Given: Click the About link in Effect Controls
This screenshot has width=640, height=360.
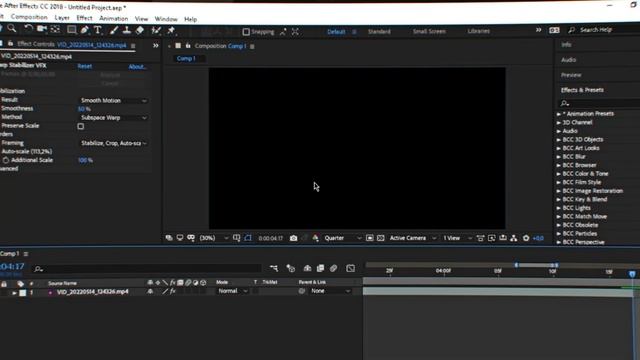Looking at the screenshot, I should coord(137,67).
